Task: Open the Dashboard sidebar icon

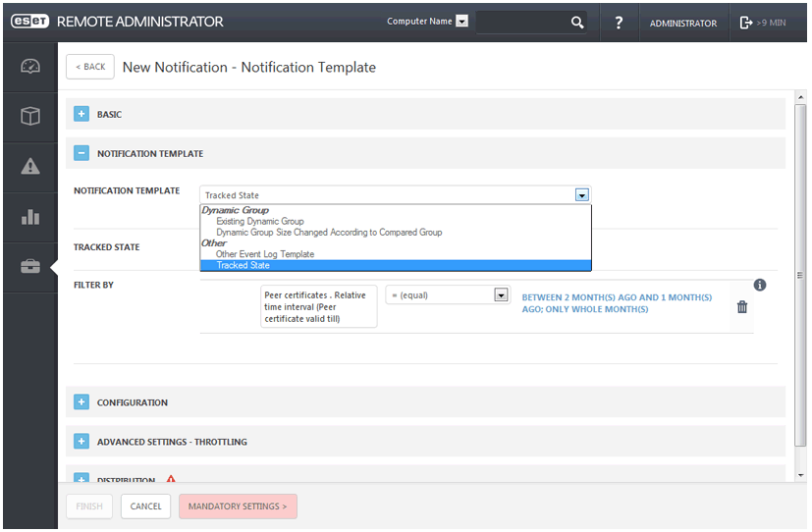Action: [x=30, y=66]
